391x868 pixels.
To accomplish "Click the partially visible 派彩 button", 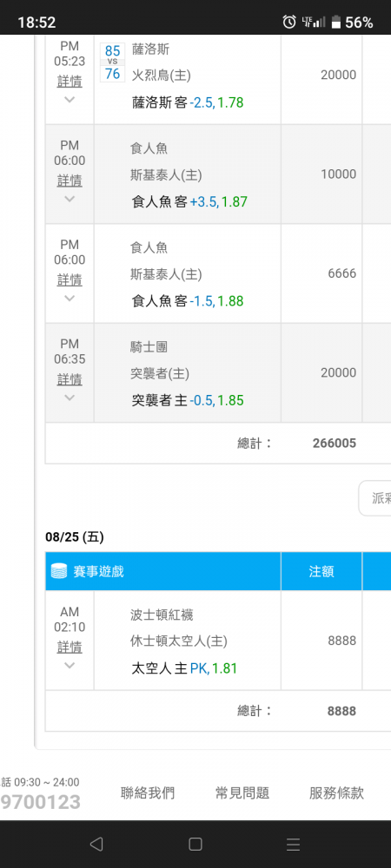I will (375, 498).
